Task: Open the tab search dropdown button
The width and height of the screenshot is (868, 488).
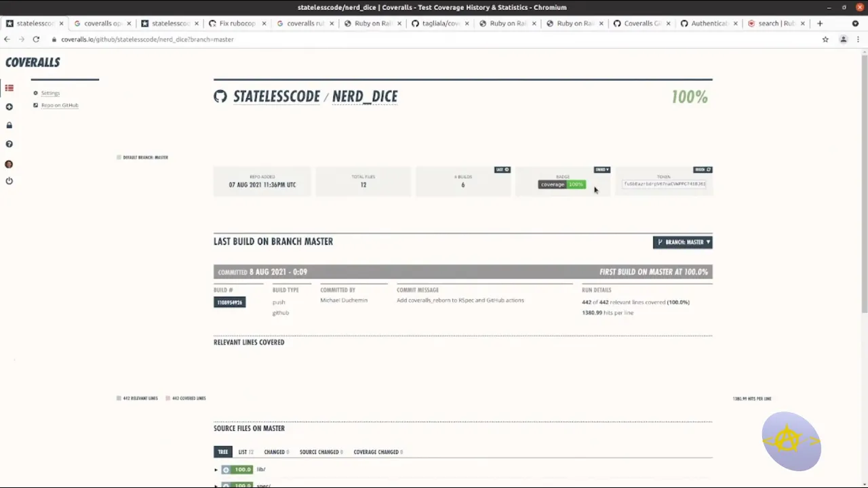Action: click(855, 23)
